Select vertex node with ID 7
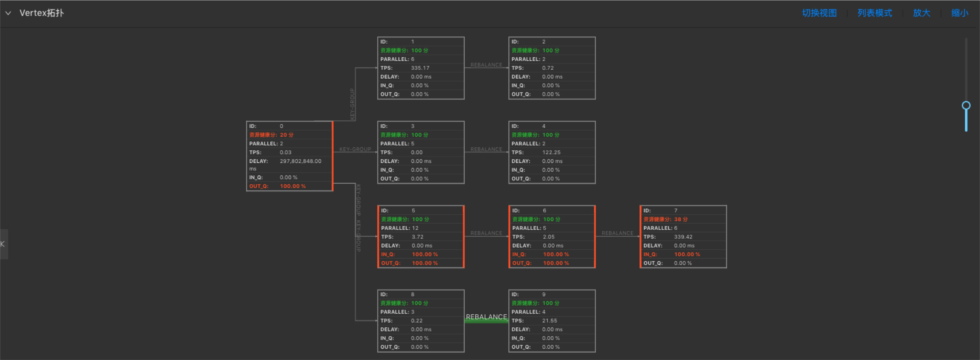This screenshot has height=360, width=980. coord(683,237)
